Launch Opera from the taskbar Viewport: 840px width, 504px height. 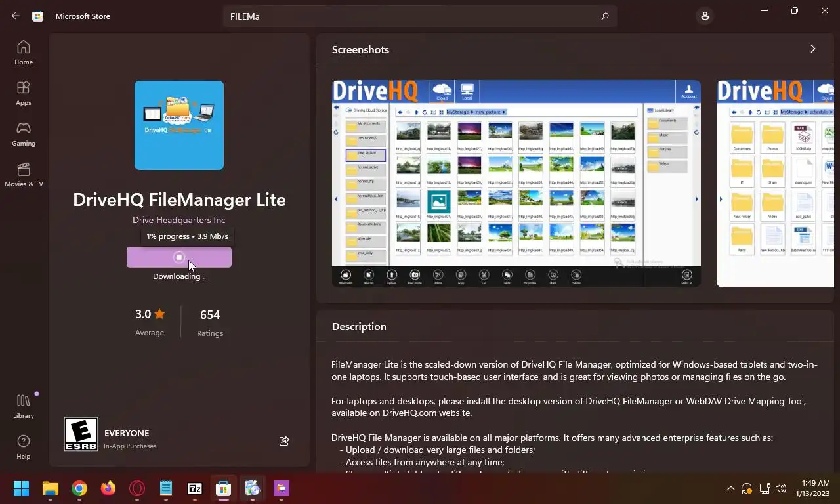coord(137,488)
